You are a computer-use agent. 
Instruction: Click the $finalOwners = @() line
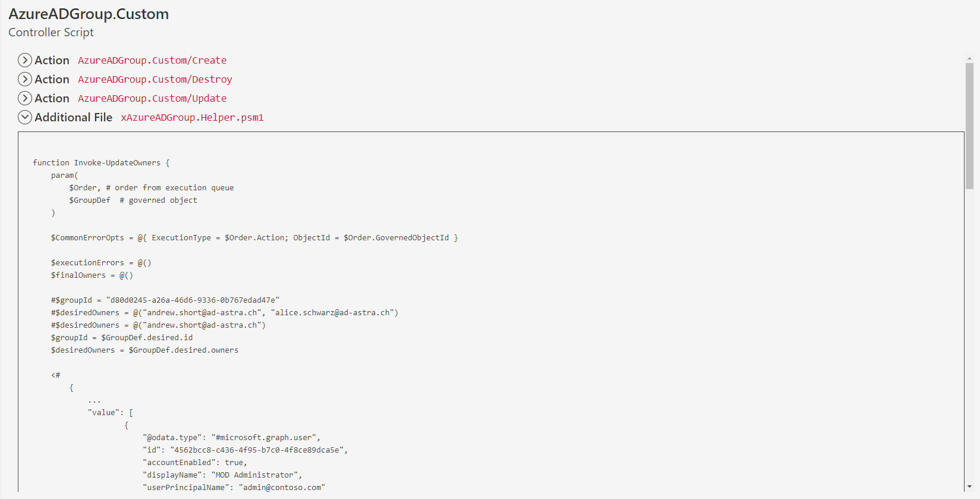coord(92,275)
